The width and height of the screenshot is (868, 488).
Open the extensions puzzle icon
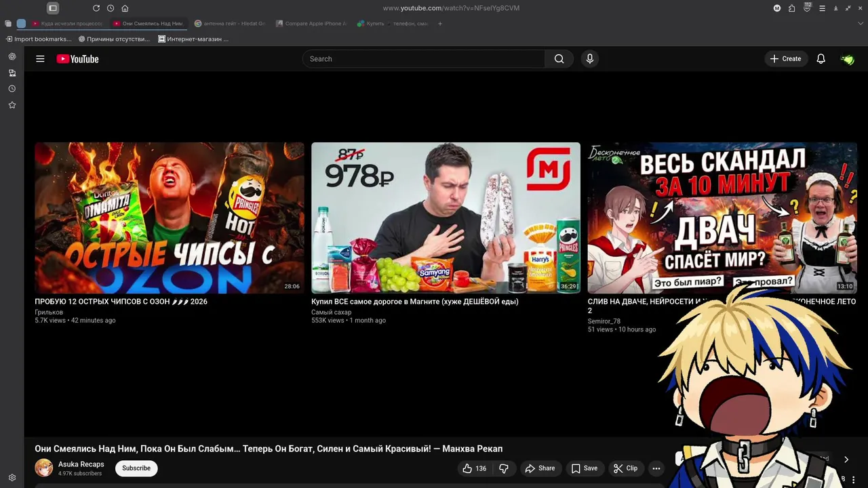[x=792, y=8]
